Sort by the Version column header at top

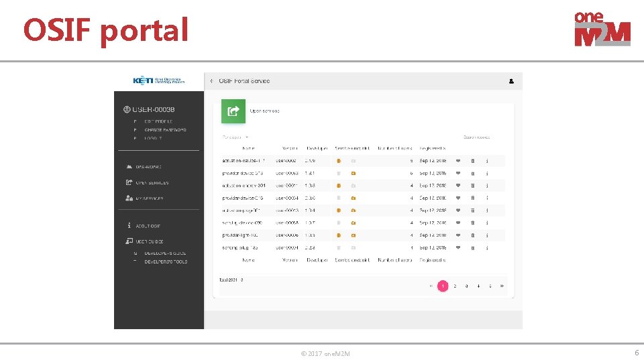click(x=290, y=148)
